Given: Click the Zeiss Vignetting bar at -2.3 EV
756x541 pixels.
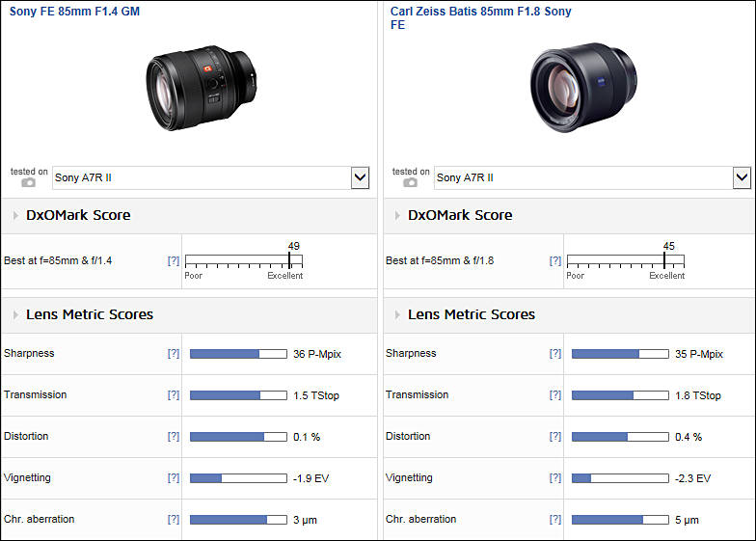Looking at the screenshot, I should [x=621, y=478].
